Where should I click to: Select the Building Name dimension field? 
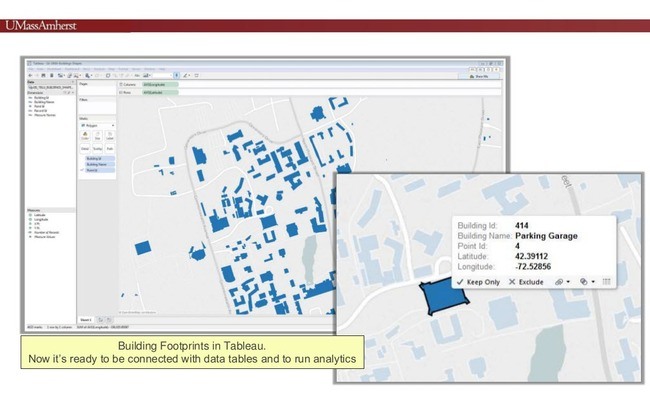44,102
